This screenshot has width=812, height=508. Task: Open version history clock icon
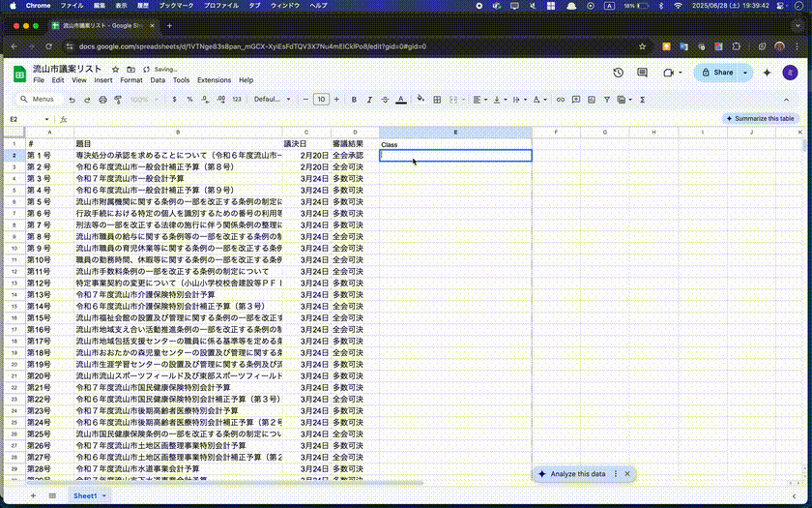(619, 73)
